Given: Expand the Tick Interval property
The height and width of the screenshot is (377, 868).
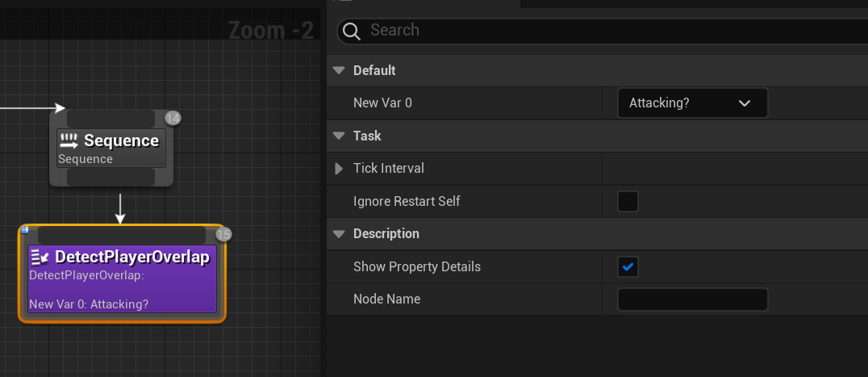Looking at the screenshot, I should pyautogui.click(x=339, y=169).
